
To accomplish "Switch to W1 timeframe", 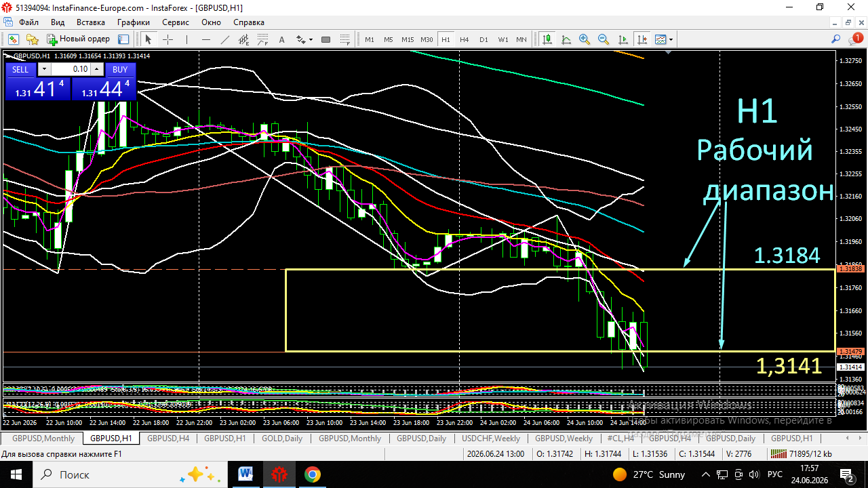I will pos(502,39).
